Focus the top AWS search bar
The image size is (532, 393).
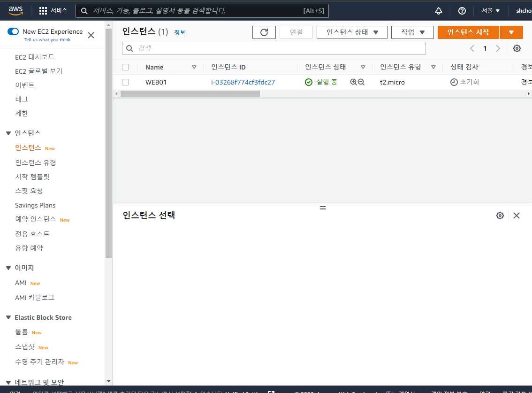click(202, 11)
